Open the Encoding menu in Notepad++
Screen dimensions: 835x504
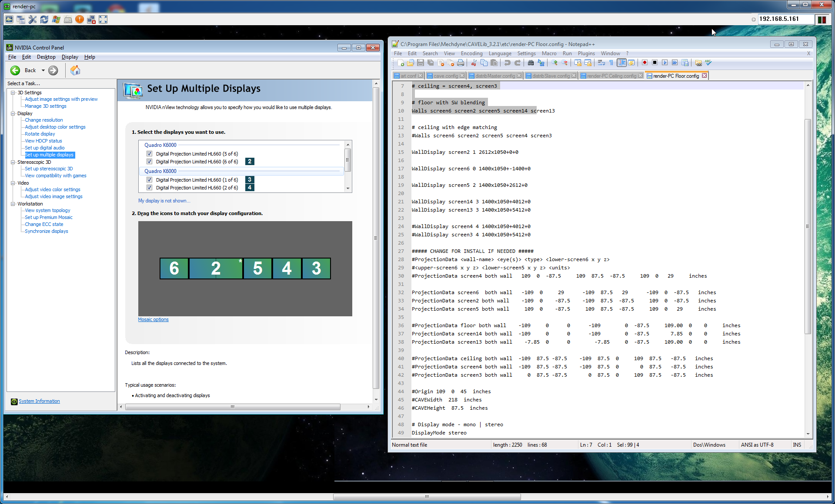tap(471, 53)
